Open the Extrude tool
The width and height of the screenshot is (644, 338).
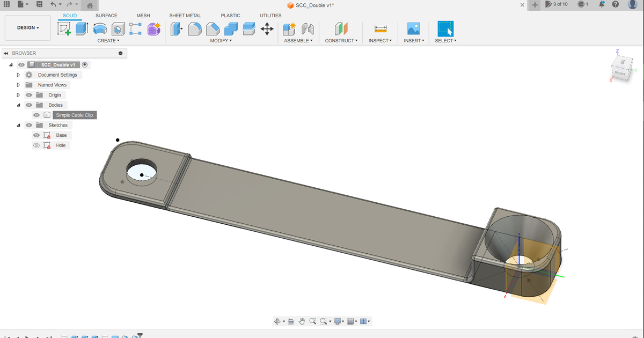pos(82,29)
